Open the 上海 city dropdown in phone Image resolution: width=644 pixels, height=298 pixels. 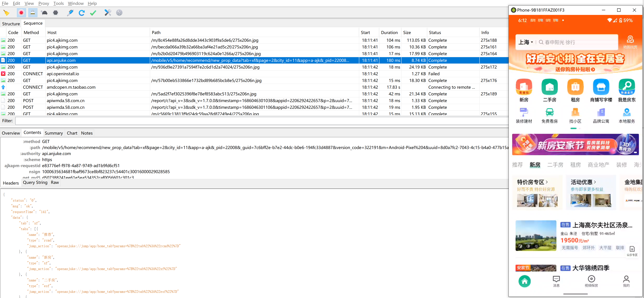(x=526, y=42)
